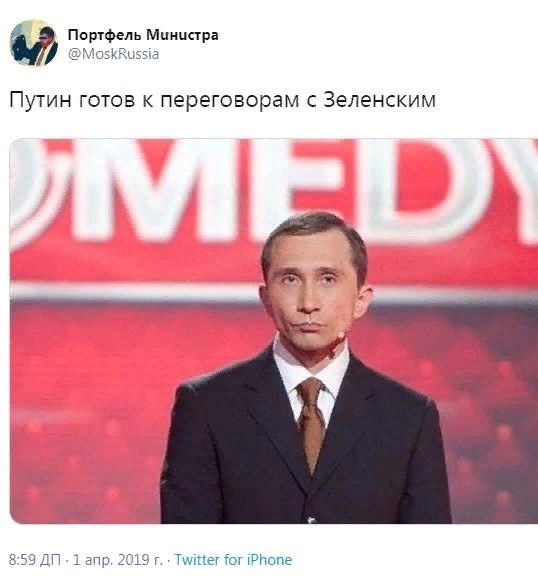Click the COMEDY backdrop lettering in photo
This screenshot has width=538, height=583.
[x=274, y=191]
